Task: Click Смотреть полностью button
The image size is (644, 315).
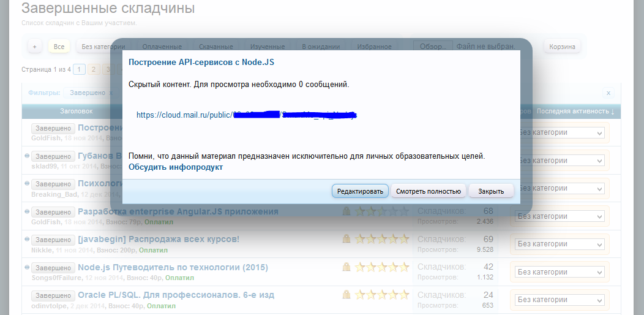Action: pos(428,191)
